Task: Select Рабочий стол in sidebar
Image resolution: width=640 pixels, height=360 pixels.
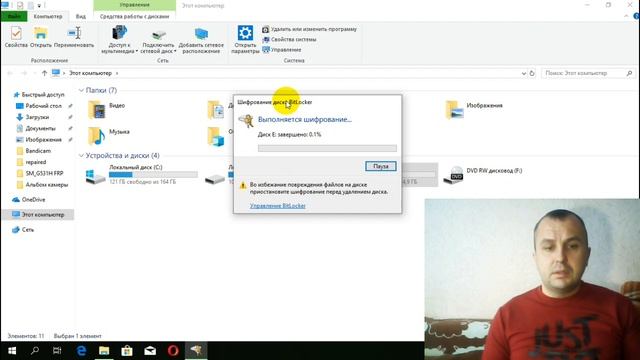Action: click(39, 106)
